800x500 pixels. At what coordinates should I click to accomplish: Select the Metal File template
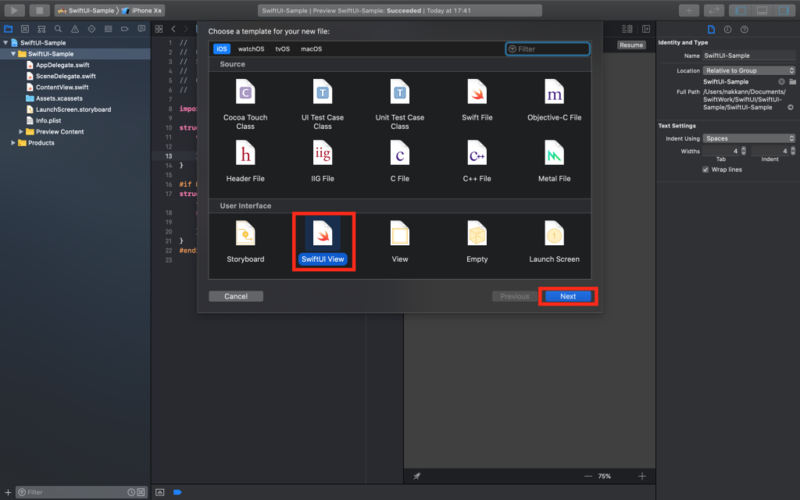[554, 161]
